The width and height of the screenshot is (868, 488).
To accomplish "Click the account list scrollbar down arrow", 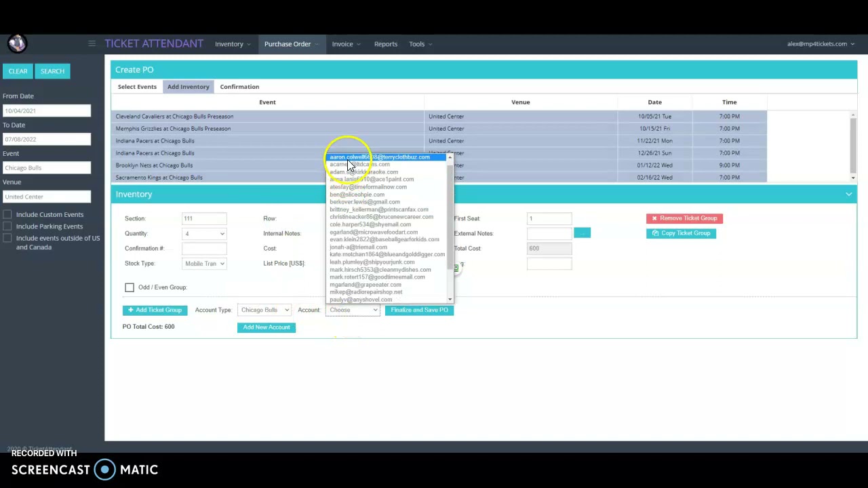I will point(450,299).
